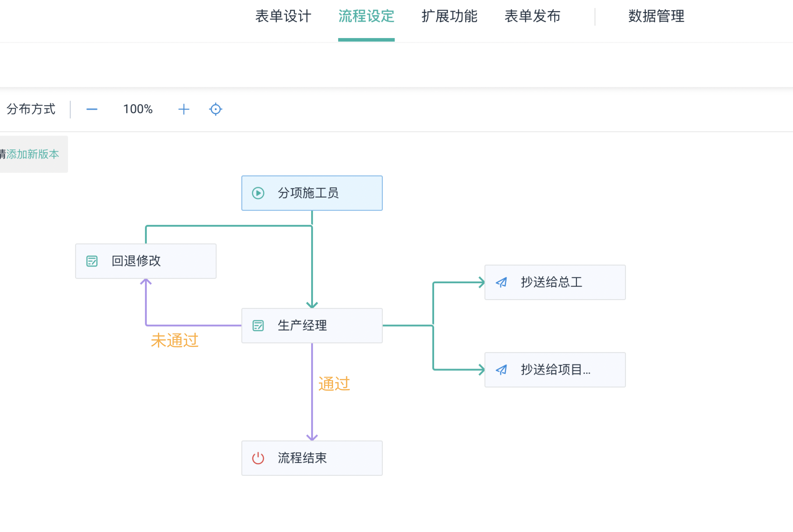Screen dimensions: 793x532
Task: Click the zoom out minus icon
Action: [92, 109]
